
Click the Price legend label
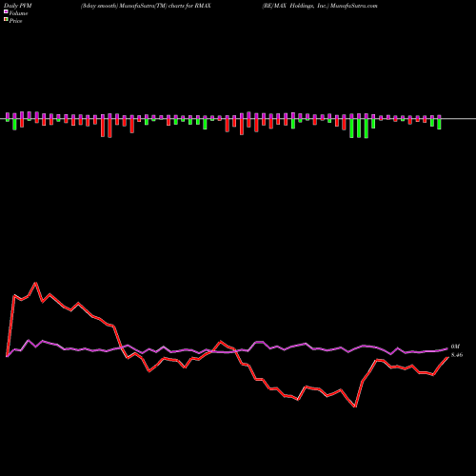[15, 21]
